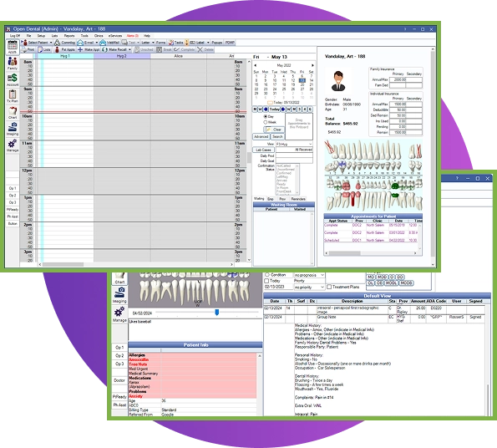This screenshot has height=448, width=497.
Task: Open the Text dropdown arrow
Action: 138,43
